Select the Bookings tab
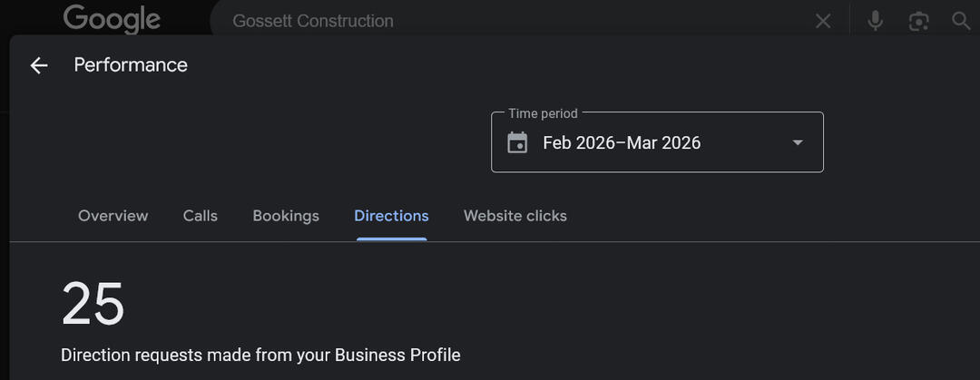Screen dimensions: 980x380 coord(286,216)
